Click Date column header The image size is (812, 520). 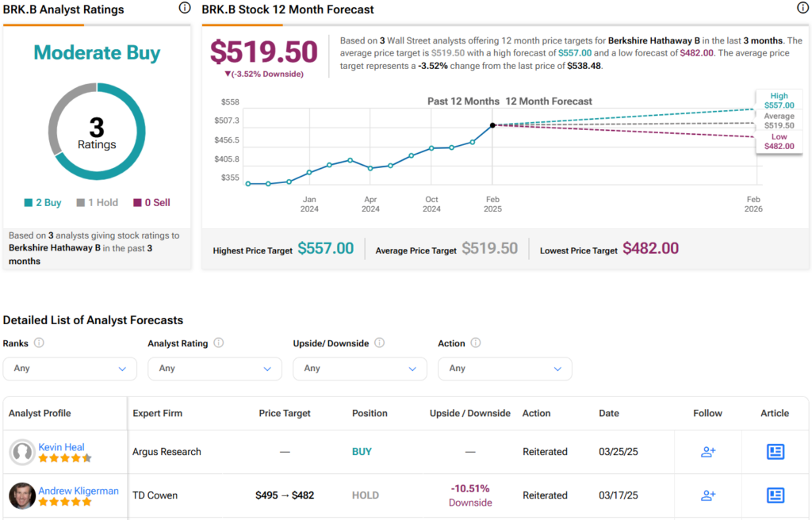(x=609, y=413)
